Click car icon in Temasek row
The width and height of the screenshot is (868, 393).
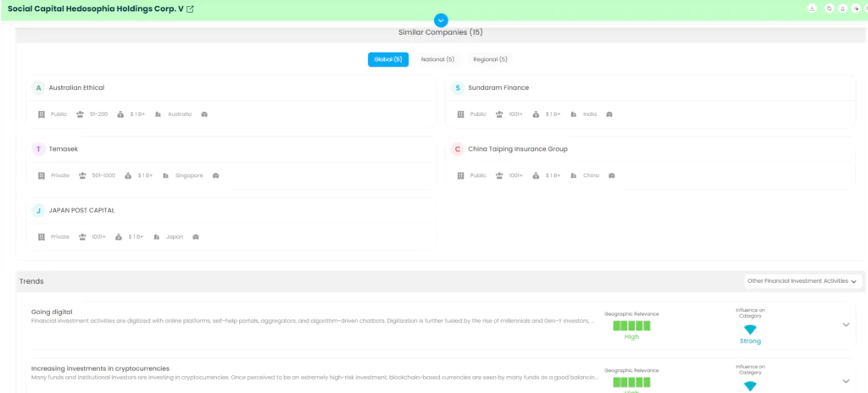(x=216, y=175)
